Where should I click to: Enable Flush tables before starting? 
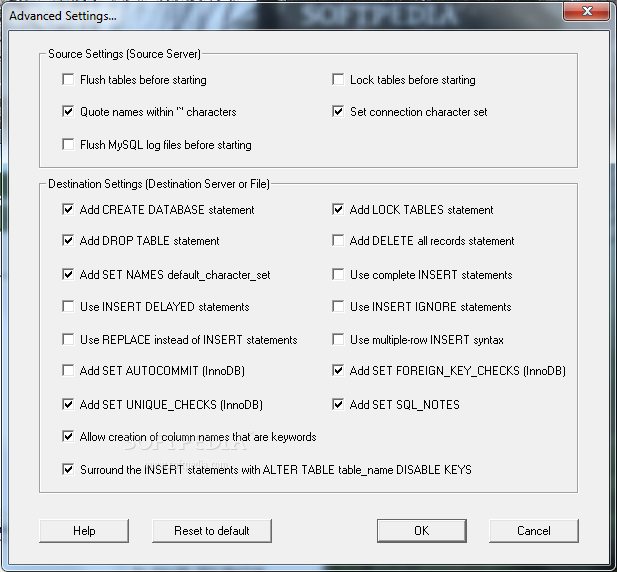[68, 79]
